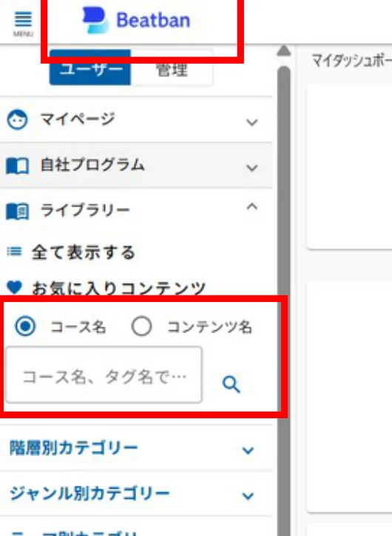Click the 階層別カテゴリー heading
Image resolution: width=392 pixels, height=536 pixels.
(73, 448)
